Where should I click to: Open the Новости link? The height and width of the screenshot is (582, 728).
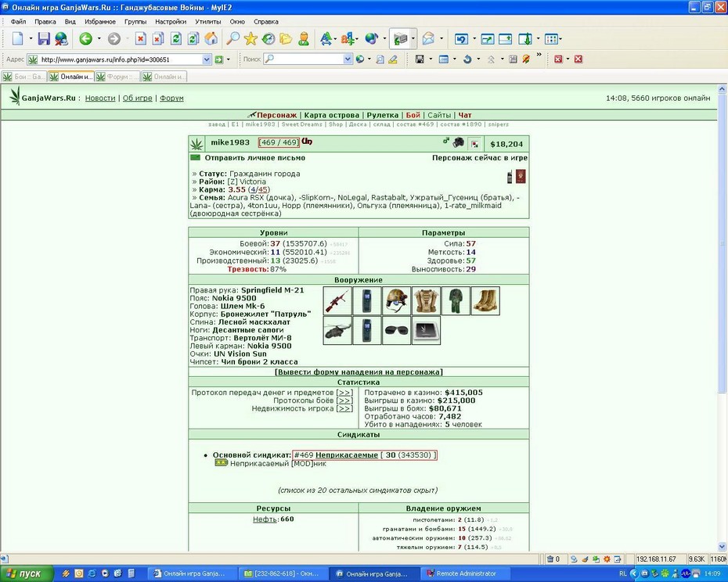click(x=100, y=98)
